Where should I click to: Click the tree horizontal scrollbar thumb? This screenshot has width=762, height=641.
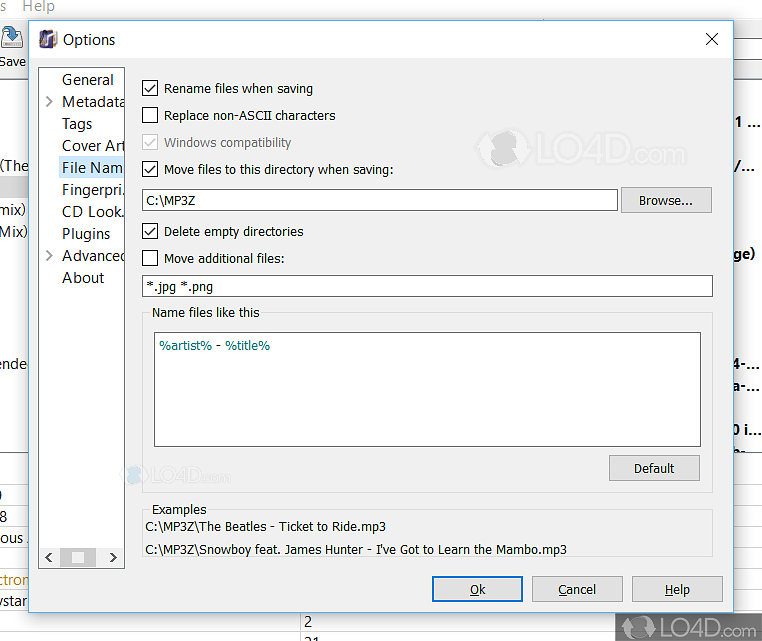[78, 557]
